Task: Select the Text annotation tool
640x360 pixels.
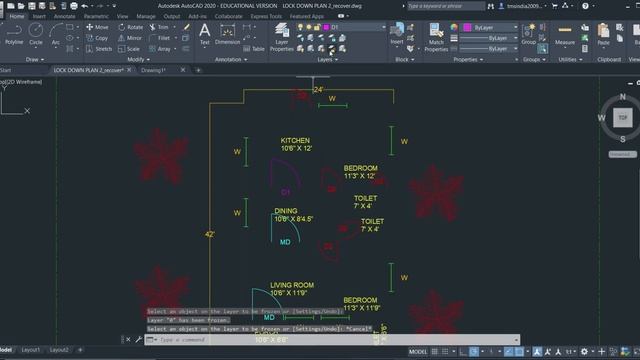Action: coord(204,34)
